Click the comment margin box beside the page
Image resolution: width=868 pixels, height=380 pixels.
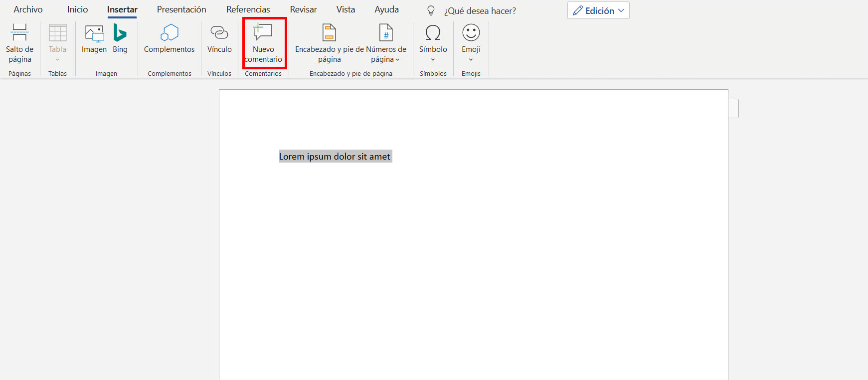tap(733, 109)
